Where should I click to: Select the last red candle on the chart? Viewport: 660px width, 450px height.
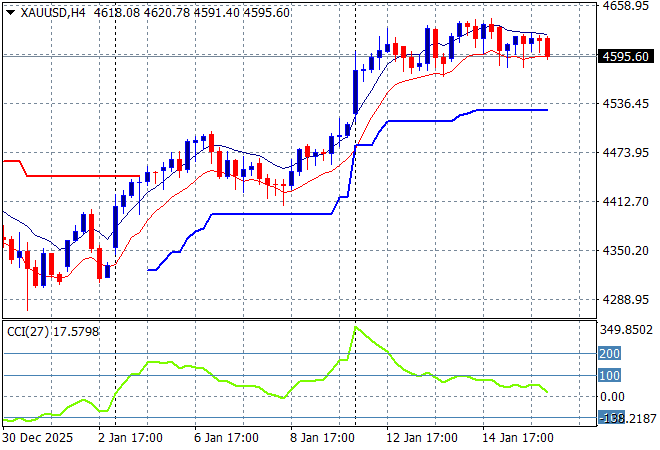[547, 47]
